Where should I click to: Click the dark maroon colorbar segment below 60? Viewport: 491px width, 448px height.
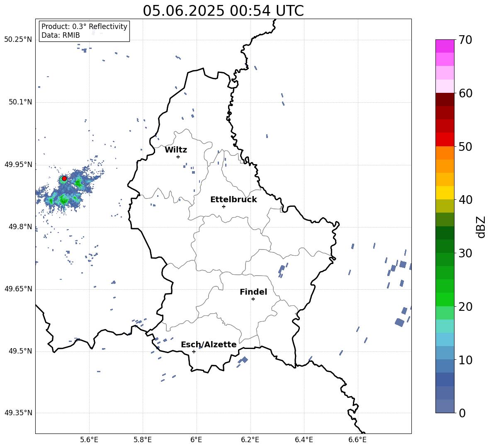point(445,99)
